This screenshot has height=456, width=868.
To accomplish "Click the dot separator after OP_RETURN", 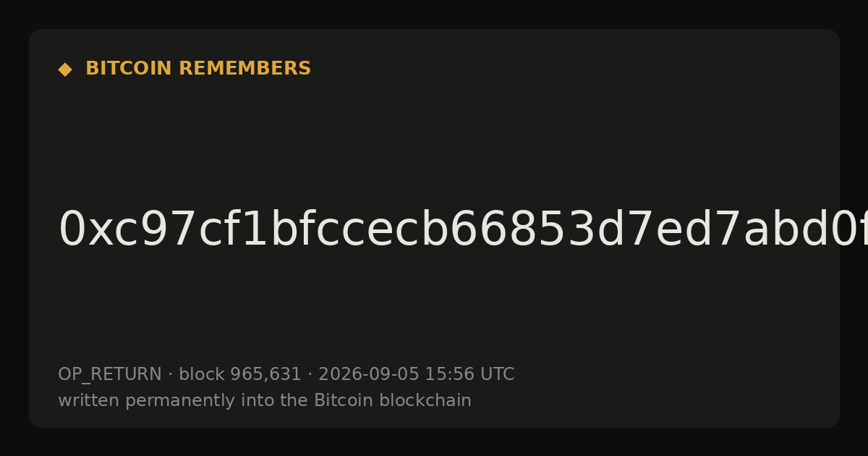I will [x=170, y=375].
